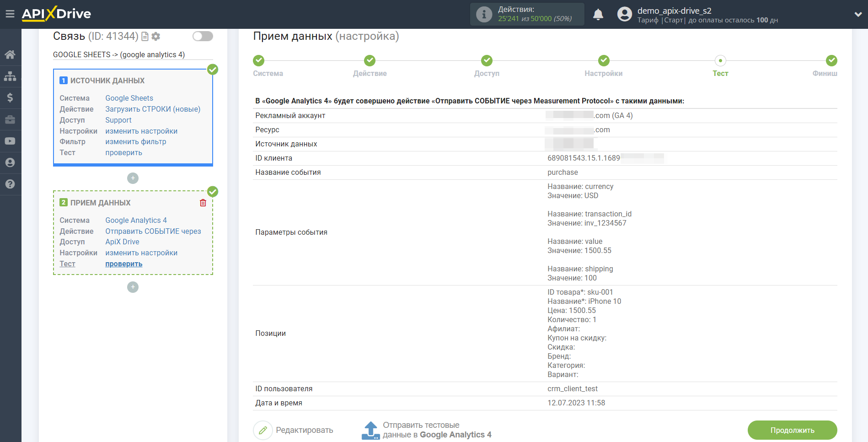Click изменить фильтр link
The width and height of the screenshot is (868, 442).
(136, 142)
